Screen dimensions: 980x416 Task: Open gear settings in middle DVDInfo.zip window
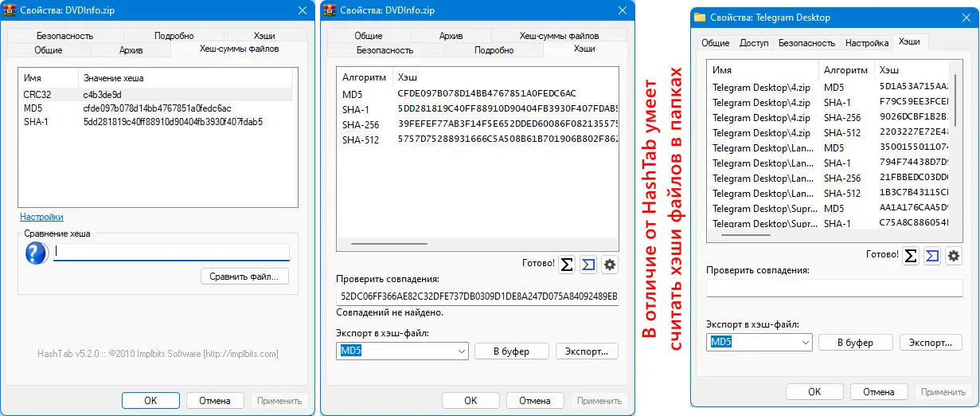tap(610, 265)
